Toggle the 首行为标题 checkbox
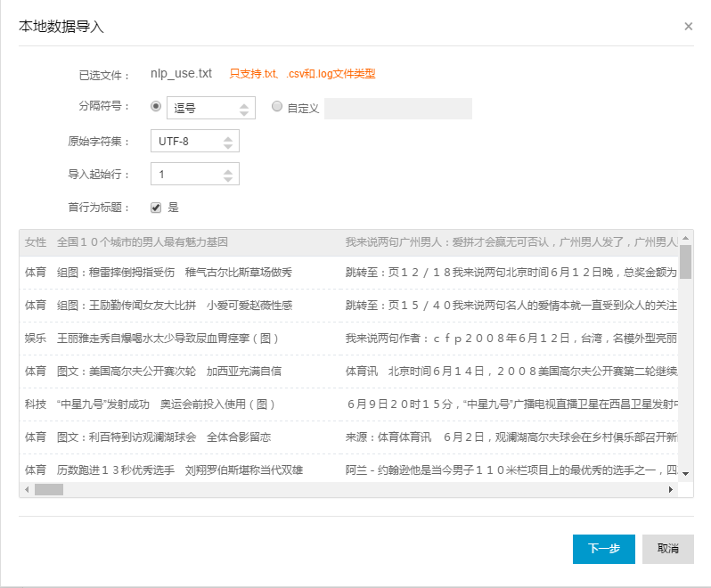This screenshot has height=588, width=711. click(156, 208)
